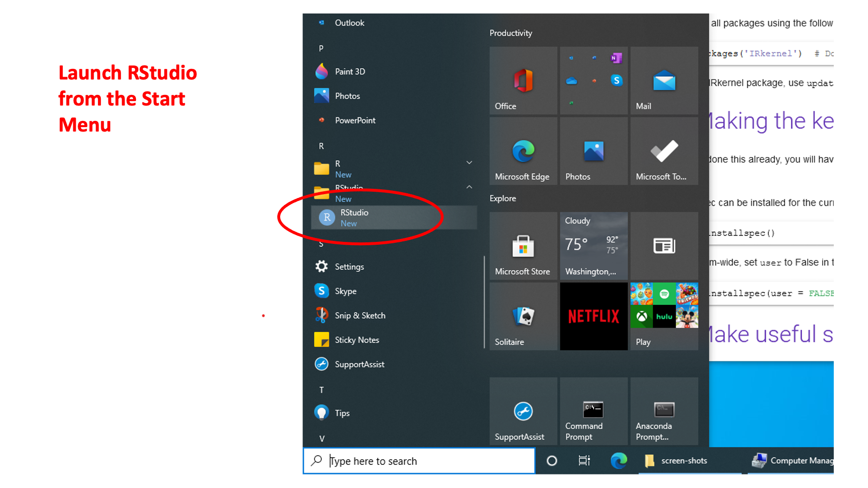Screen dimensions: 868x488
Task: Click the taskbar search box
Action: tap(419, 461)
